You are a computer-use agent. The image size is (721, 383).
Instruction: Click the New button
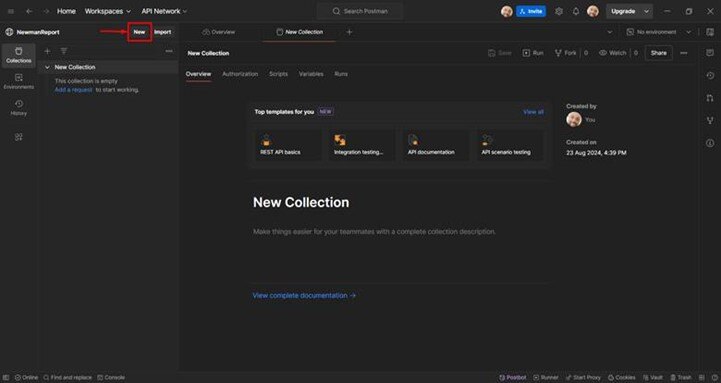pos(139,32)
